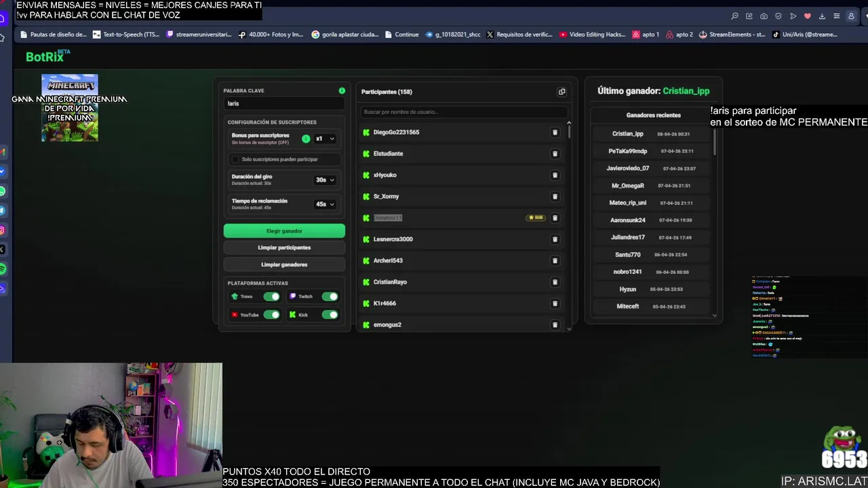This screenshot has height=488, width=868.
Task: Click Elegir ganador button
Action: tap(284, 231)
